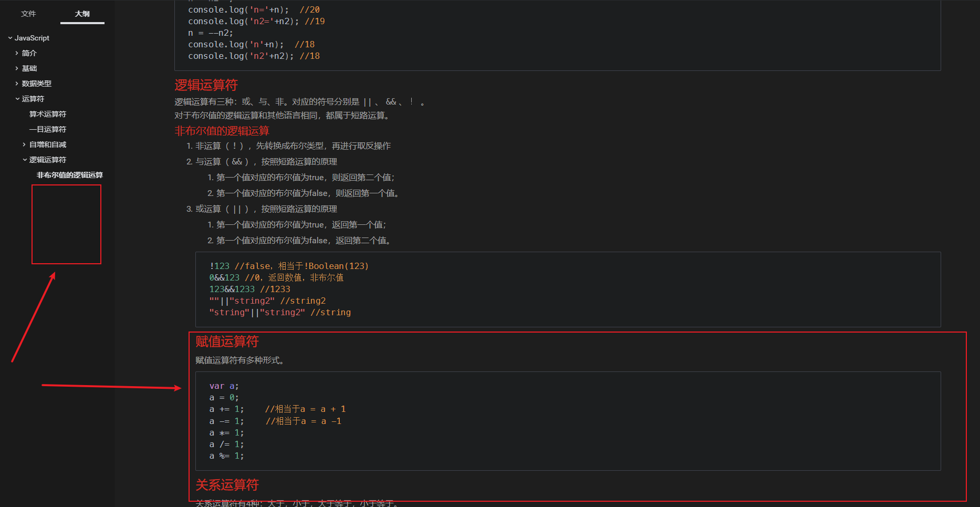Collapse the 运算符 outline chevron
Screen dimensions: 980x507
coord(17,99)
